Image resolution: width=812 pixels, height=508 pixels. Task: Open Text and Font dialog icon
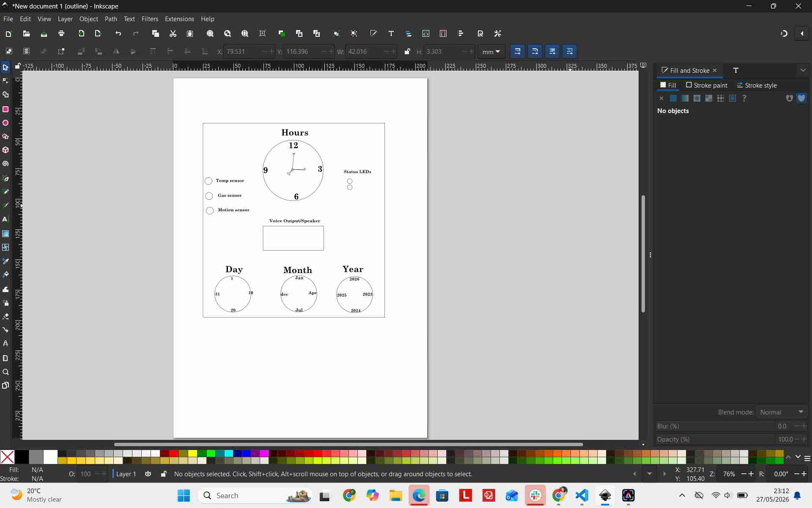point(391,33)
